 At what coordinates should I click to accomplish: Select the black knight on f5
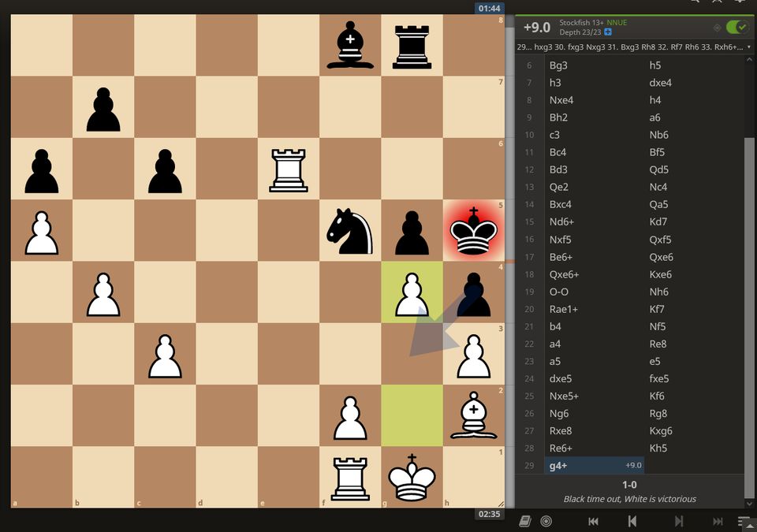coord(350,230)
